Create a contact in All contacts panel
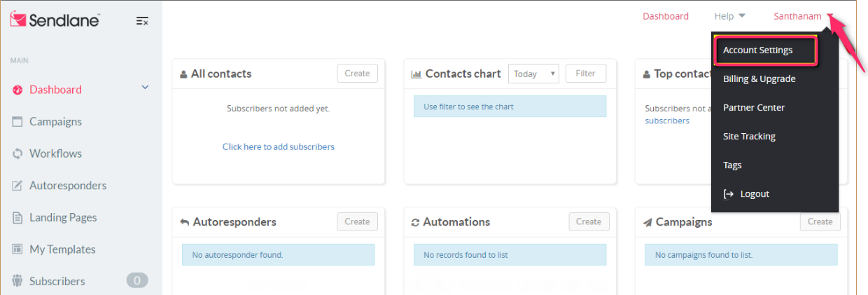The image size is (868, 295). tap(357, 74)
